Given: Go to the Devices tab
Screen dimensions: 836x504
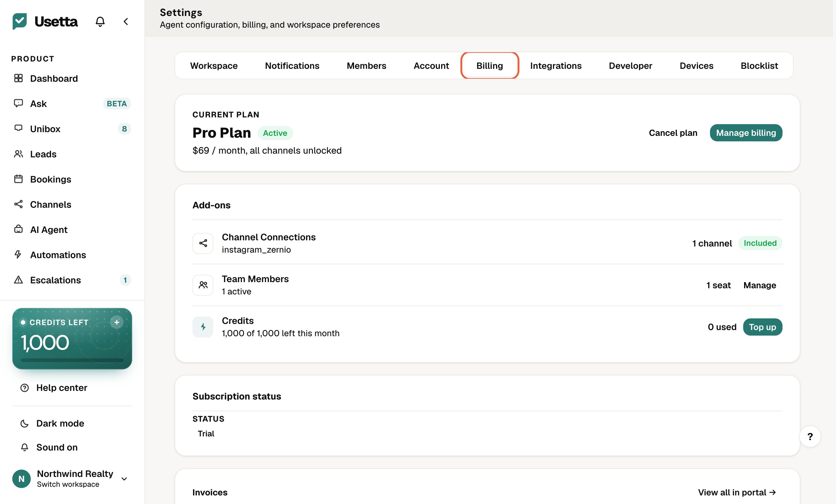Looking at the screenshot, I should click(x=696, y=65).
